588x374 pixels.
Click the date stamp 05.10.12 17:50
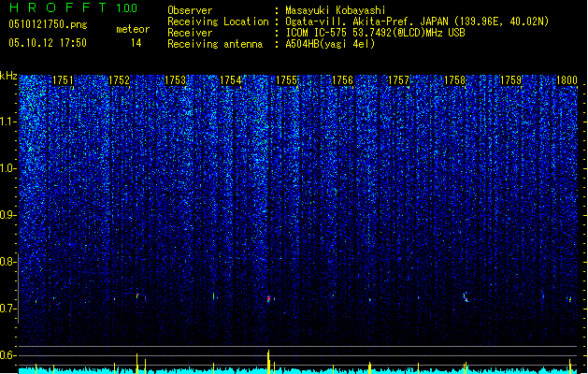pyautogui.click(x=48, y=43)
